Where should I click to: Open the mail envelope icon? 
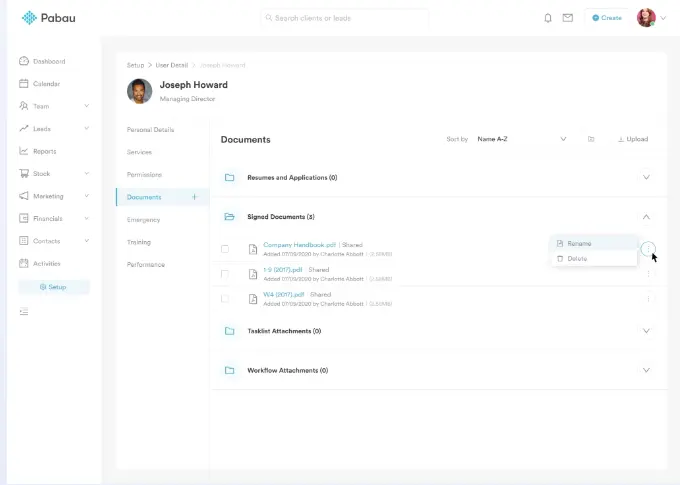(x=568, y=18)
